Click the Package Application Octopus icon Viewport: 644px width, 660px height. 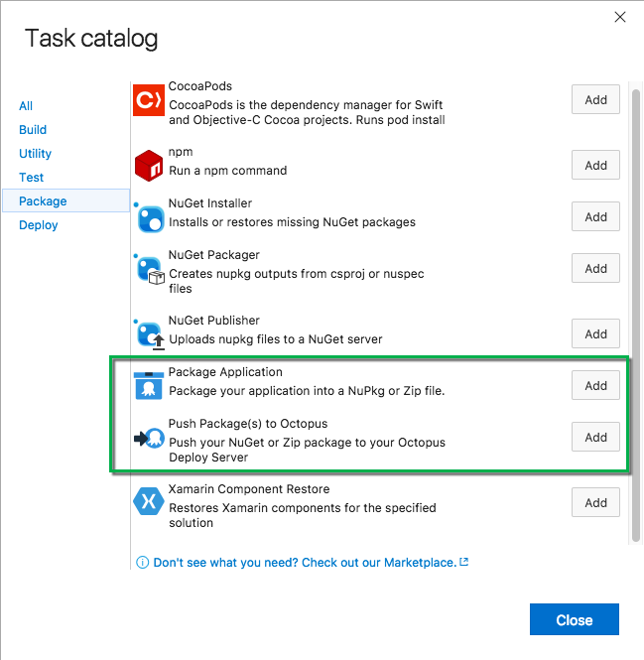click(149, 385)
